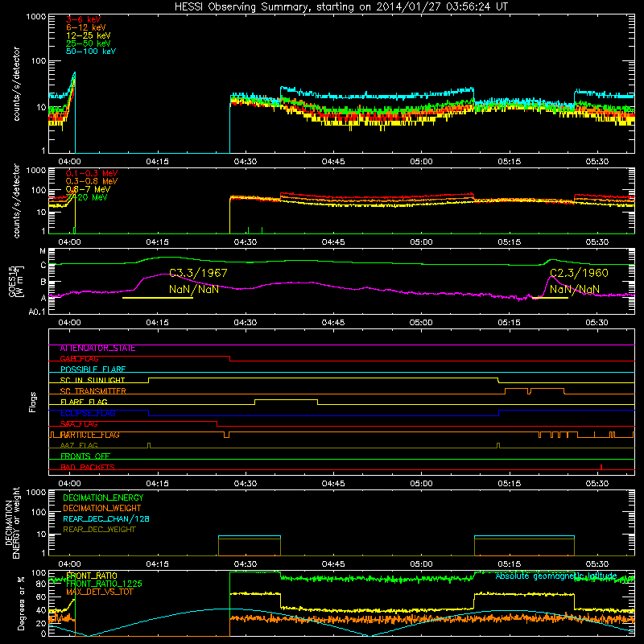
Task: Click the 'Flags' axis label
Action: coord(32,402)
